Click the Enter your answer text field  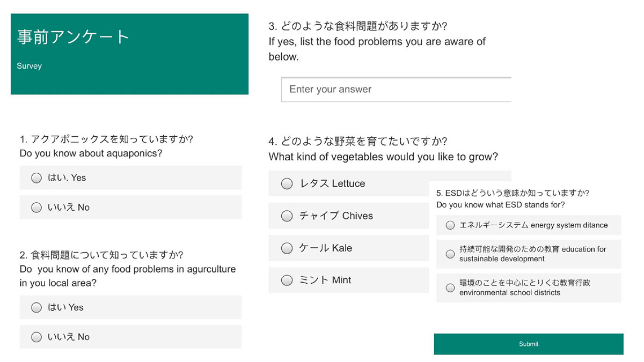click(396, 90)
